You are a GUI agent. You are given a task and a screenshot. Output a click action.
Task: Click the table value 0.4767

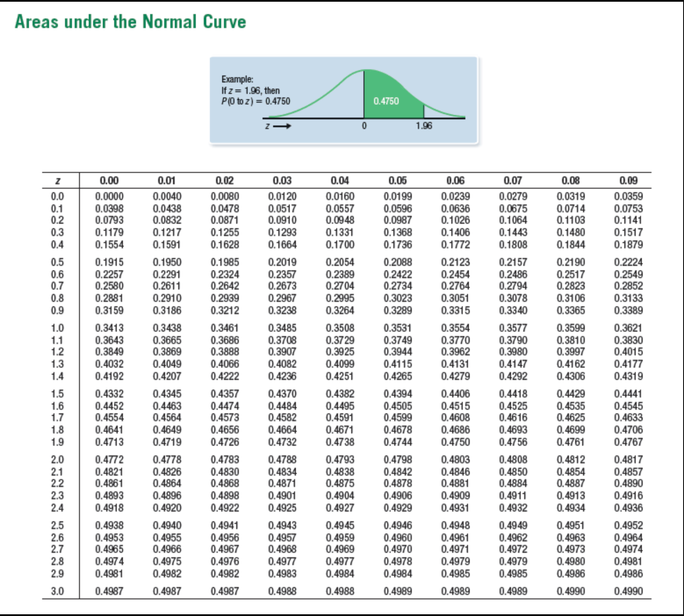click(629, 442)
